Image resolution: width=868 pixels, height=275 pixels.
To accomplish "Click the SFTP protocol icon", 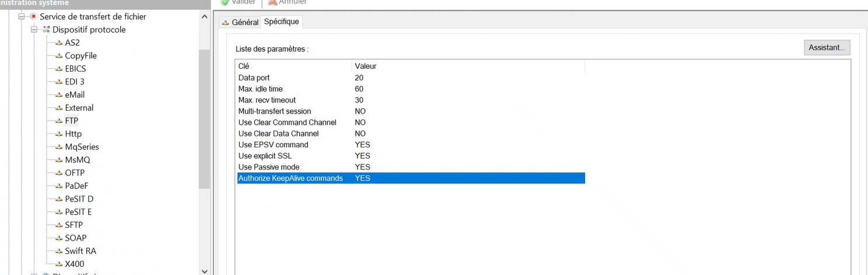I will point(58,225).
